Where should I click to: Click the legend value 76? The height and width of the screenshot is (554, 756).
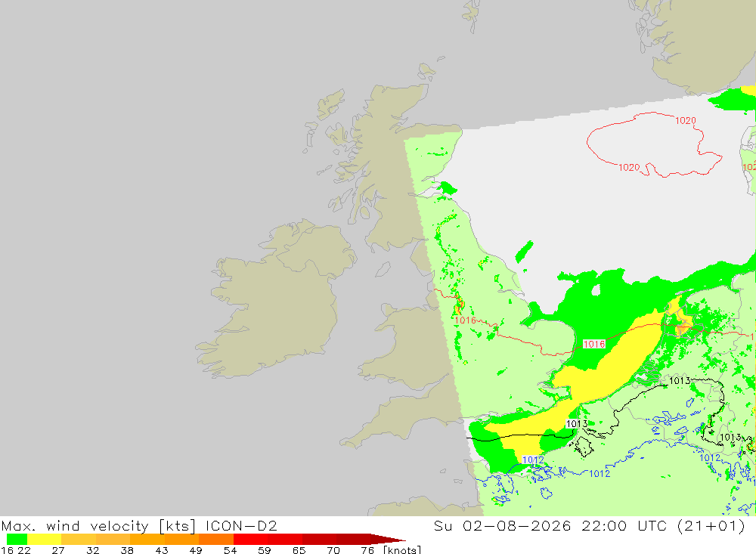pyautogui.click(x=367, y=550)
